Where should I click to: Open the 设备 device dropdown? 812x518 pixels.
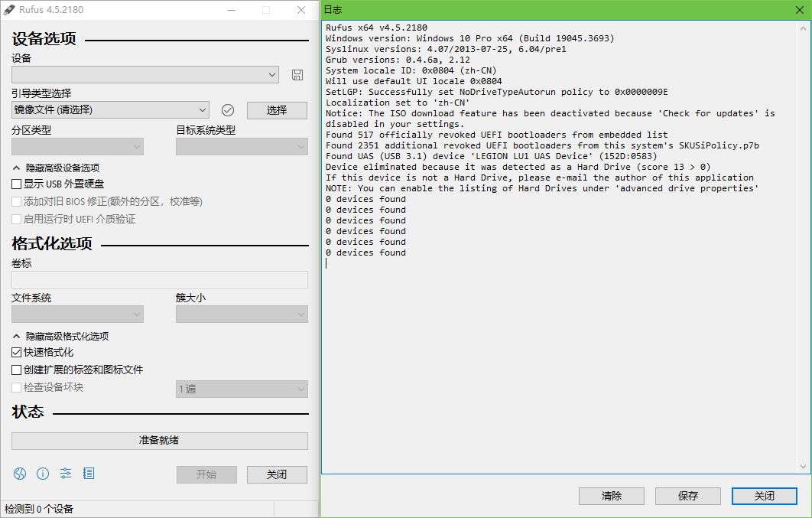tap(145, 74)
